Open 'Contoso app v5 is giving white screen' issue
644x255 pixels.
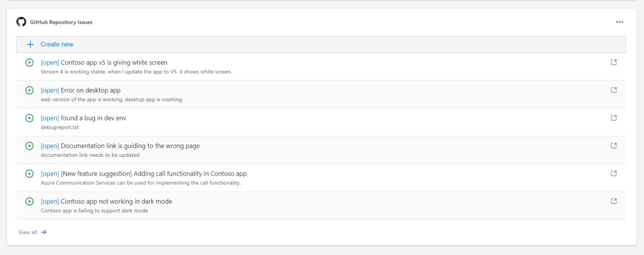click(103, 62)
